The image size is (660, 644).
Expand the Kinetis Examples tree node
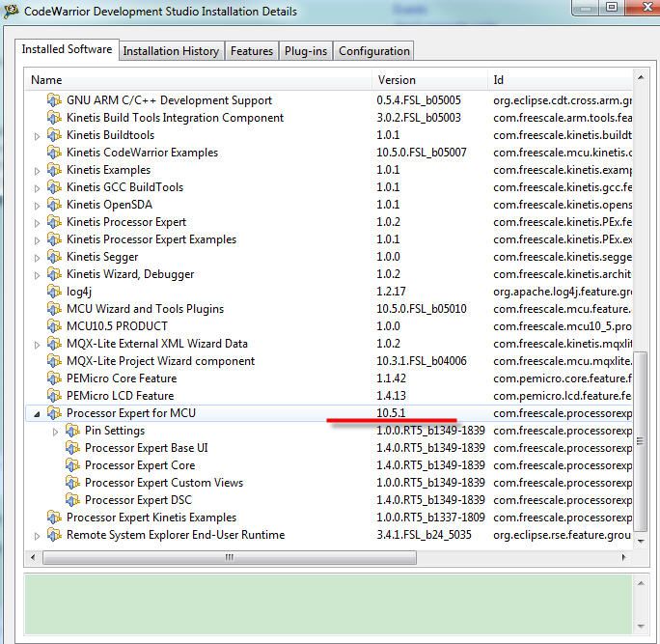pos(37,171)
